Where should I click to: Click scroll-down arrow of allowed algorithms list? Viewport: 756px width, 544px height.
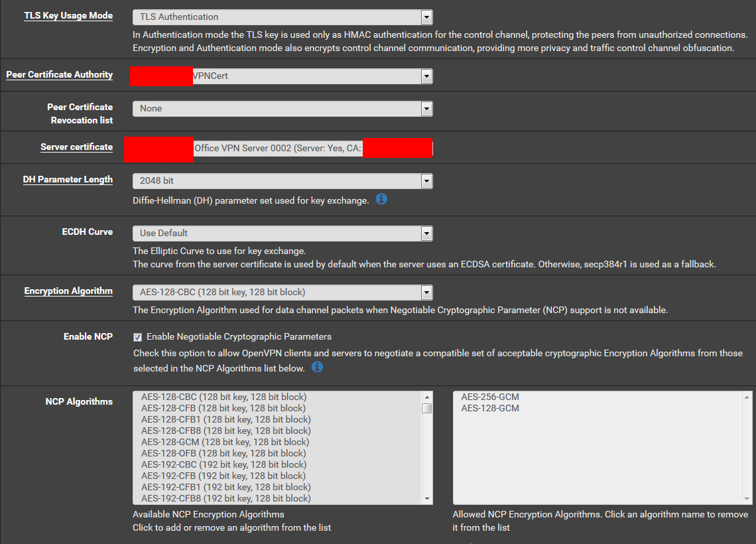[747, 499]
